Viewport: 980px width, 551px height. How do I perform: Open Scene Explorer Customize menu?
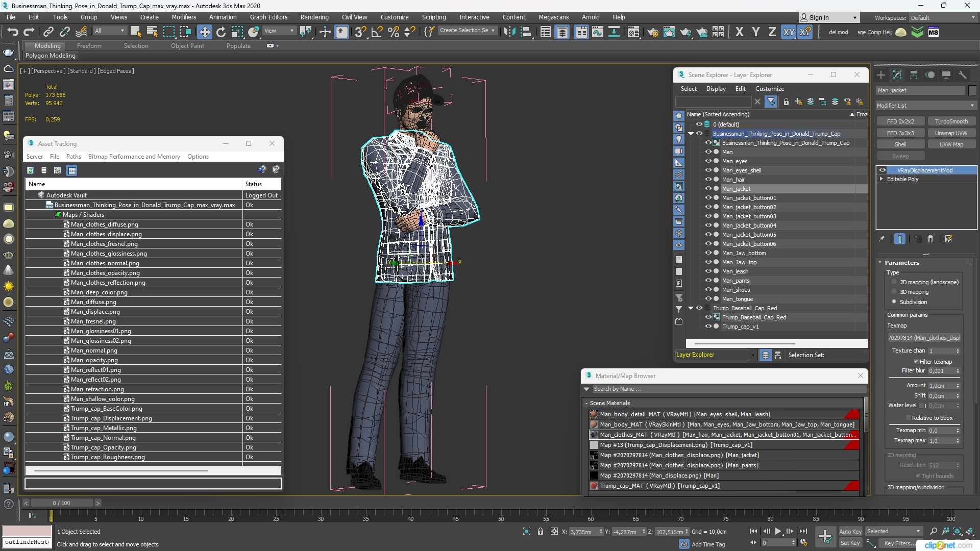coord(769,88)
